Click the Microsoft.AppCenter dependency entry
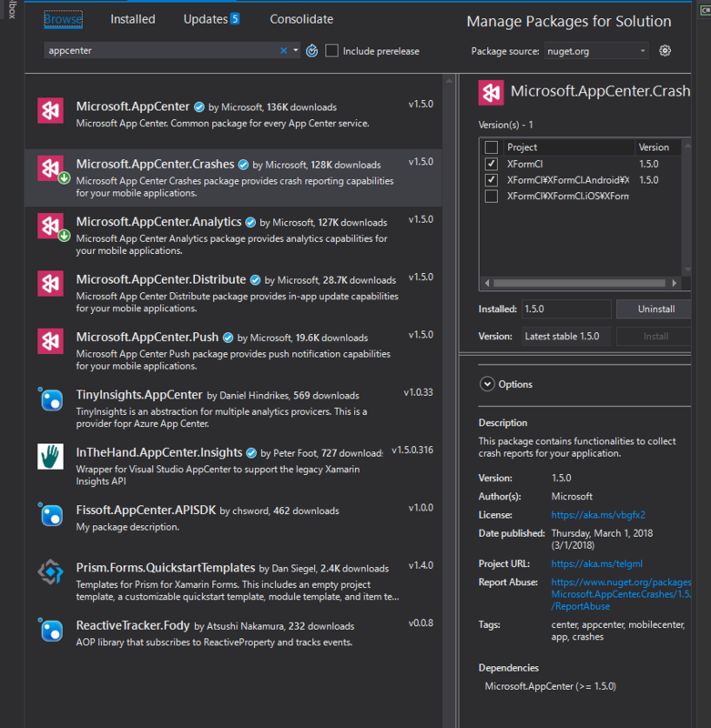Viewport: 711px width, 728px height. [550, 686]
